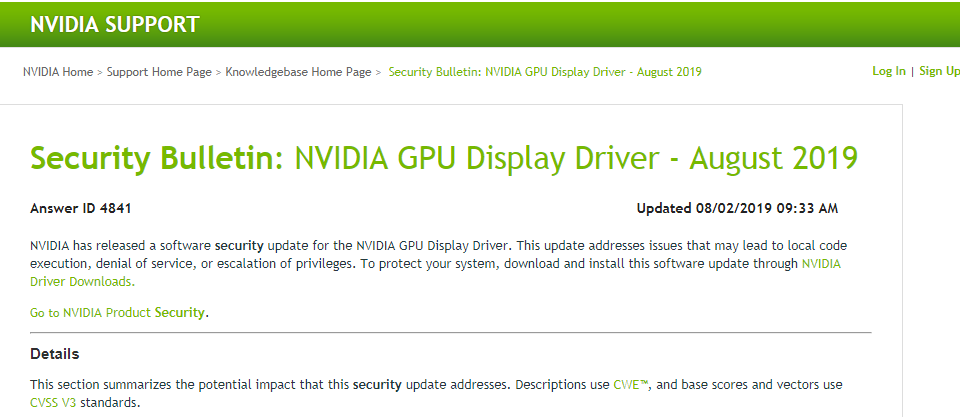Viewport: 960px width, 420px height.
Task: Open the Sign Up link
Action: pyautogui.click(x=939, y=71)
